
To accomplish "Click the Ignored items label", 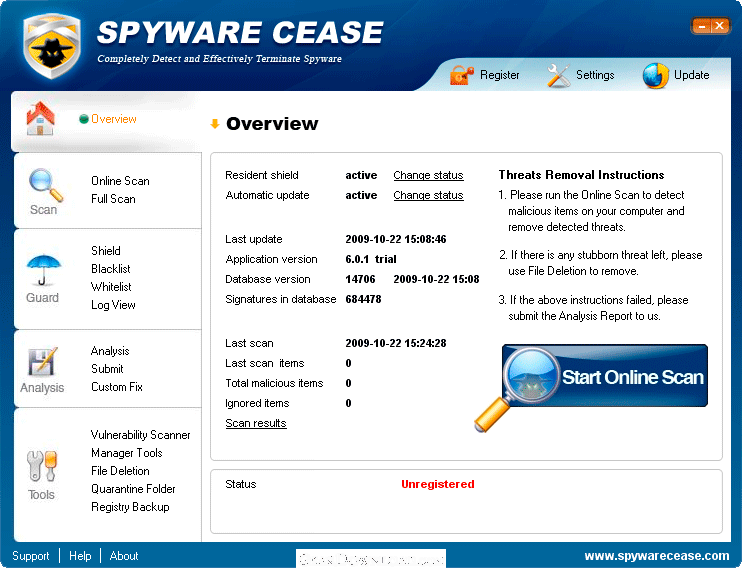I will (x=257, y=403).
